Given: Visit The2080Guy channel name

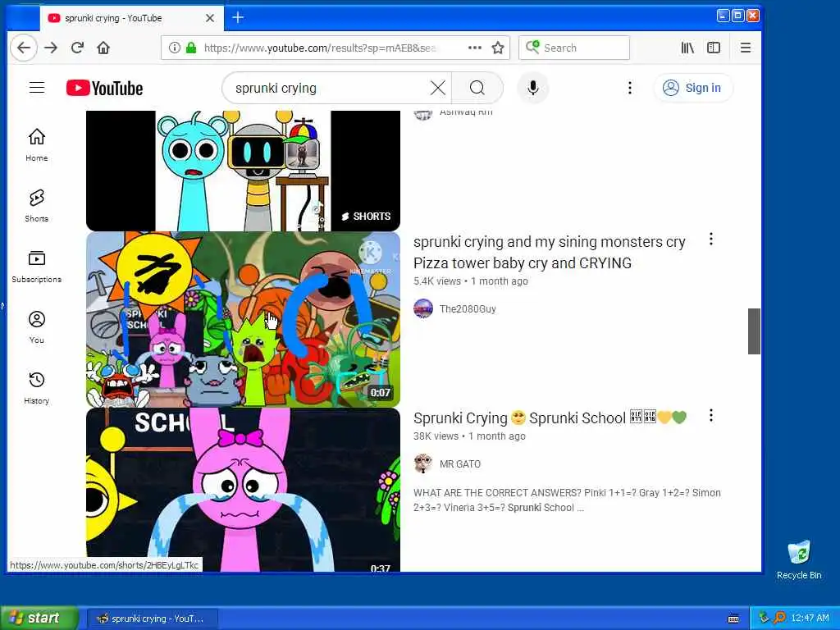Looking at the screenshot, I should coord(468,309).
